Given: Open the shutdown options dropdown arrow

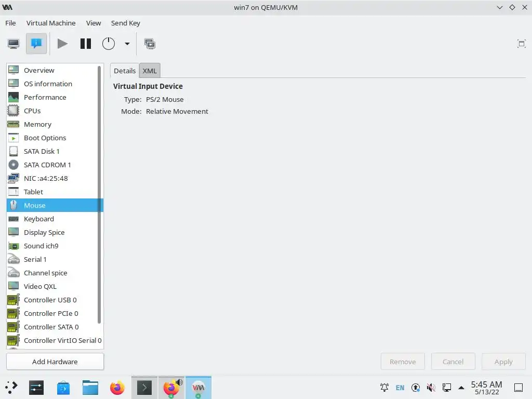Looking at the screenshot, I should point(127,44).
